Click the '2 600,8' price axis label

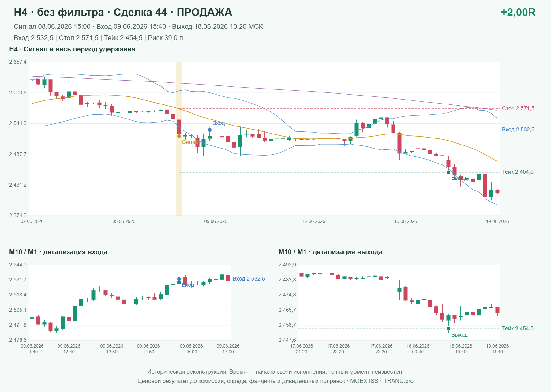(18, 93)
